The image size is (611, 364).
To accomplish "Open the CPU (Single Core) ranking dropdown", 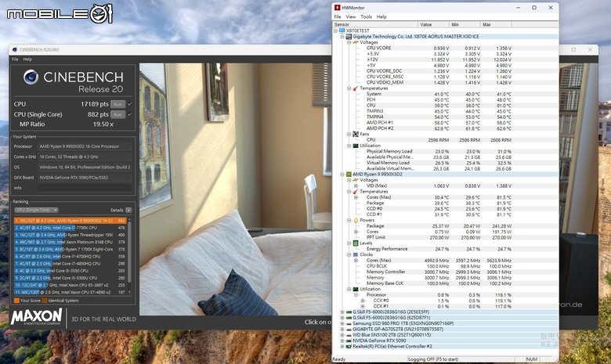I will tap(36, 210).
